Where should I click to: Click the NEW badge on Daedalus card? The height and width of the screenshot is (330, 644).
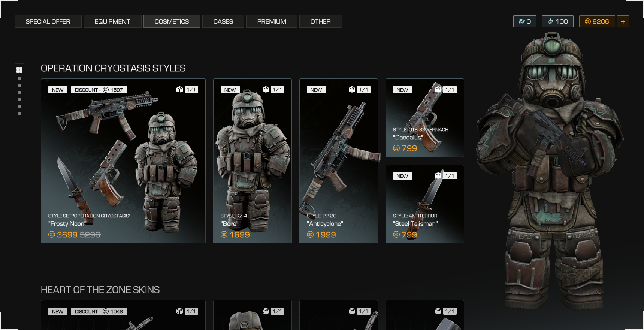click(402, 90)
